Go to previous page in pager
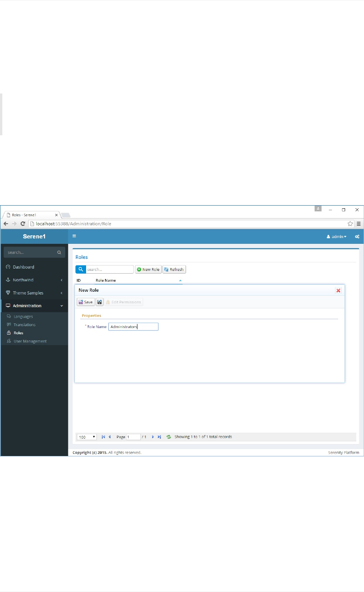 [x=110, y=437]
